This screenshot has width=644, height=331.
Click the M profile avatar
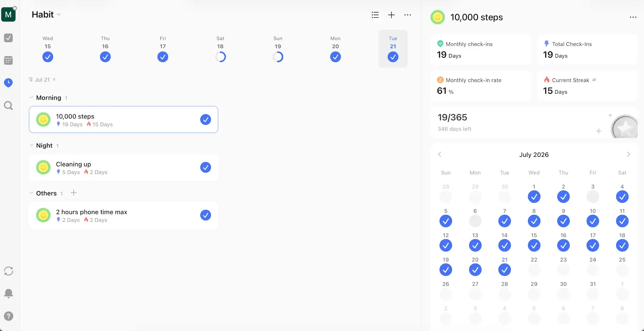point(8,15)
